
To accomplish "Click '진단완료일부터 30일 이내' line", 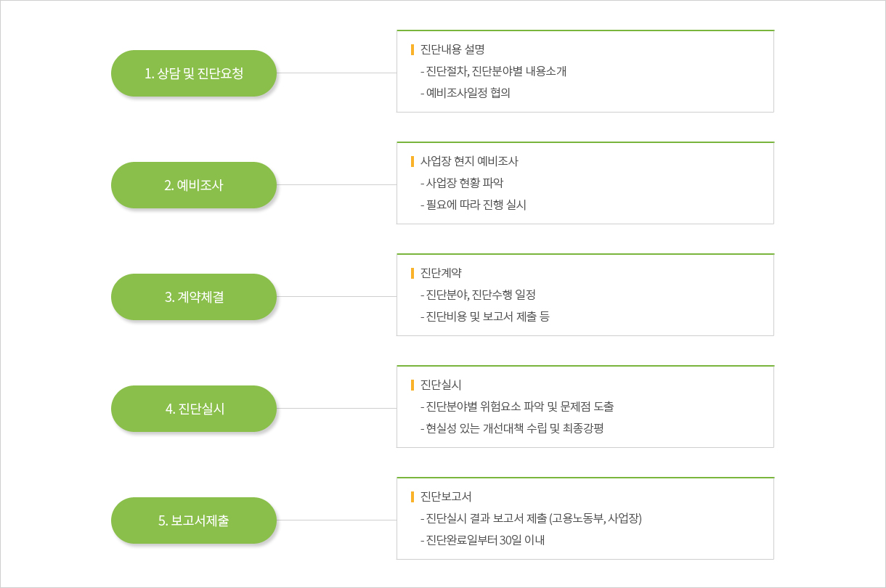I will point(482,540).
